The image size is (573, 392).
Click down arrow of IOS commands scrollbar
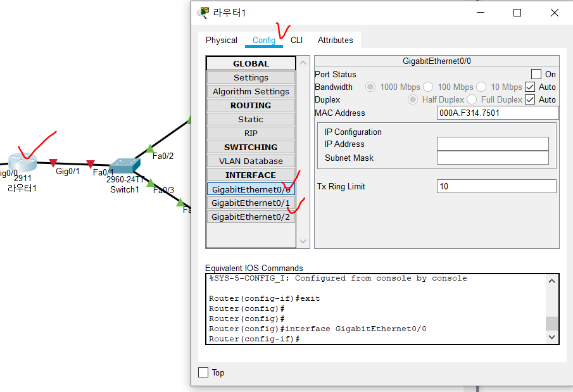(552, 337)
